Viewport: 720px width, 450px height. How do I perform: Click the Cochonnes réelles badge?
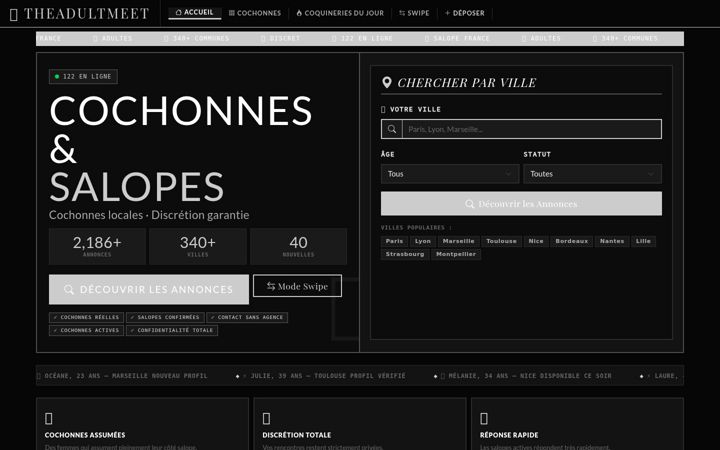click(86, 317)
